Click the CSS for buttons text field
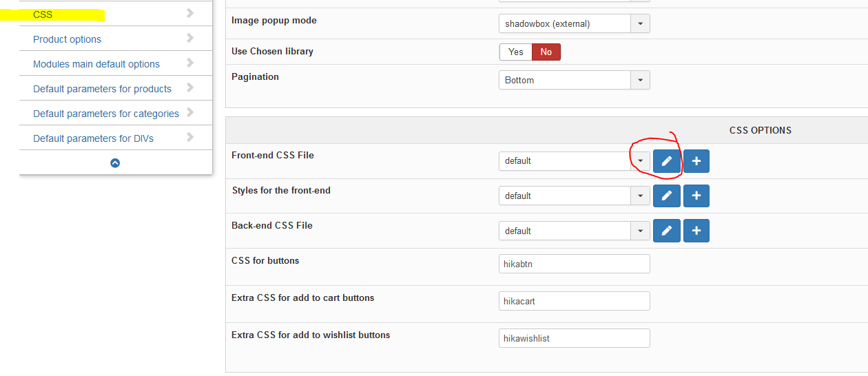Viewport: 868px width, 376px height. coord(574,264)
